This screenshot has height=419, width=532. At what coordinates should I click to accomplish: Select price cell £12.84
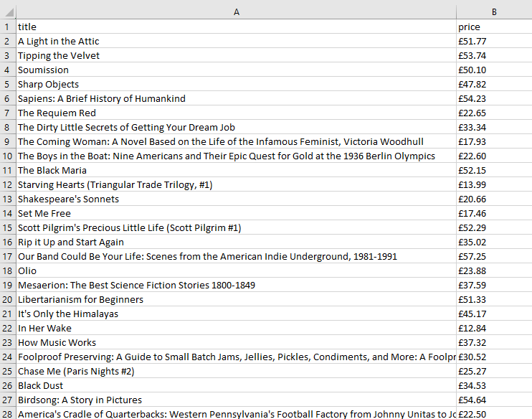(494, 328)
